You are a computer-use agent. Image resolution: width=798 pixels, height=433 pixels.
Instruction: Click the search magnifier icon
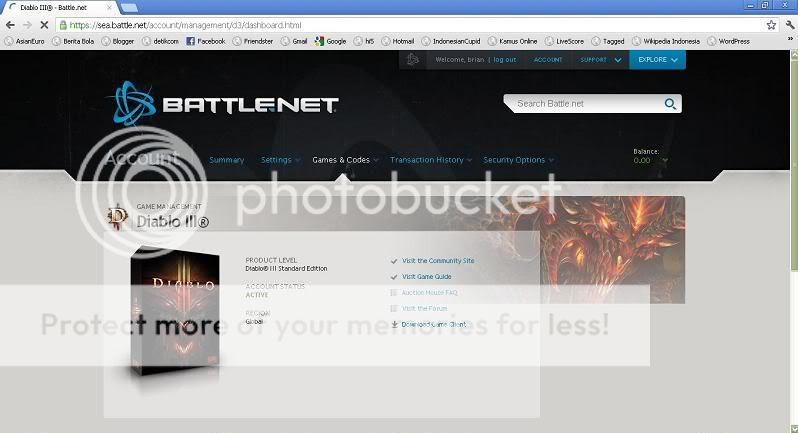tap(670, 104)
